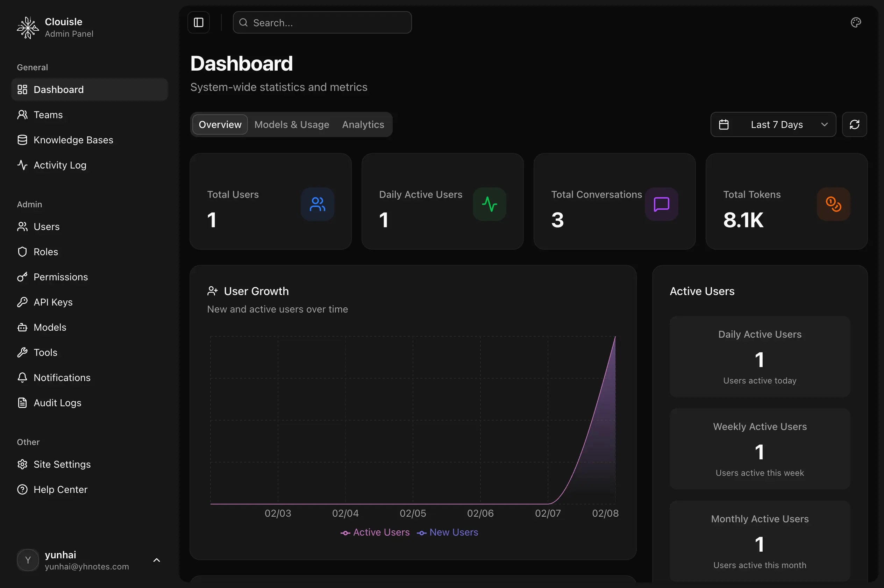Open the API Keys page
Image resolution: width=884 pixels, height=588 pixels.
pos(53,302)
